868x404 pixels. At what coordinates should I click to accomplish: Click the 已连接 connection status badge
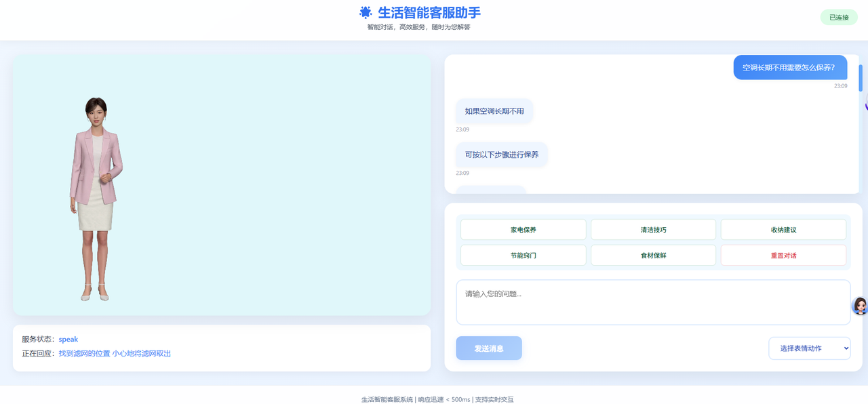(x=839, y=17)
